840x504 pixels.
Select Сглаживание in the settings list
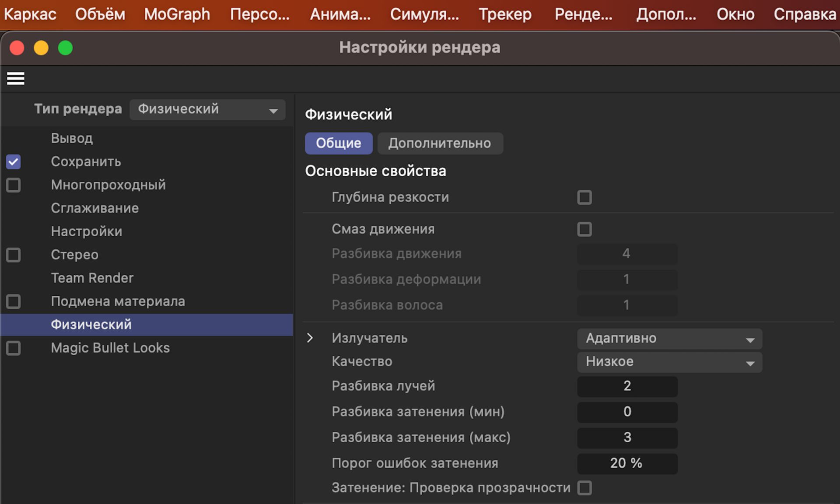(x=94, y=208)
